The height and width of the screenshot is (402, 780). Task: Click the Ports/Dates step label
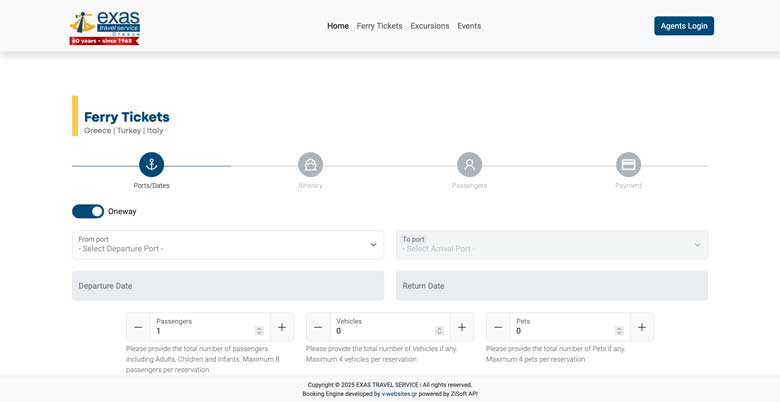click(x=152, y=186)
